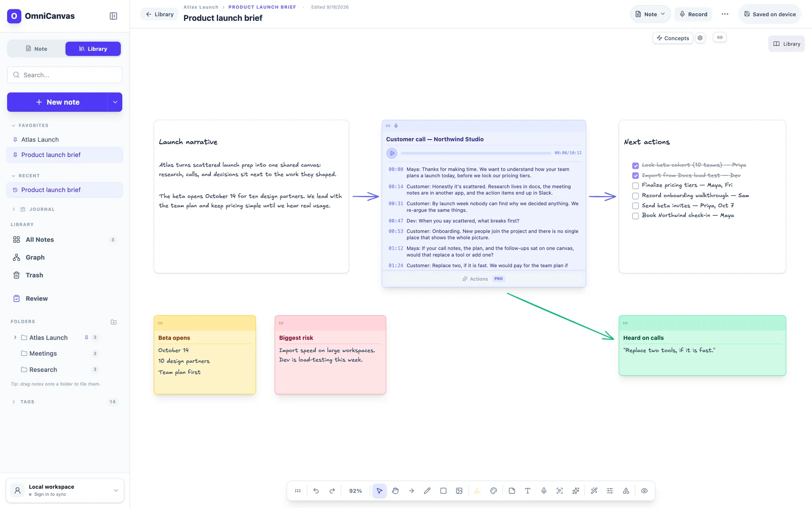
Task: Create new folder icon in Folders
Action: 114,322
